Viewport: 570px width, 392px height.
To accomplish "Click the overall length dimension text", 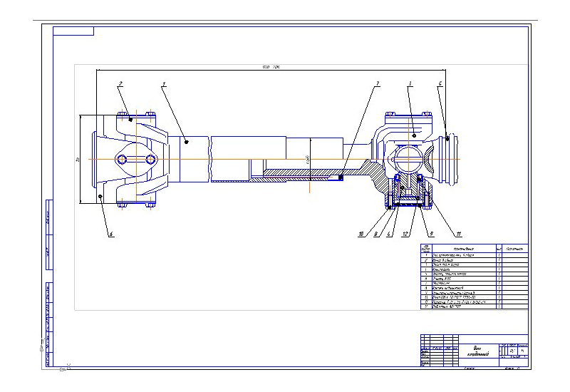I will 270,68.
